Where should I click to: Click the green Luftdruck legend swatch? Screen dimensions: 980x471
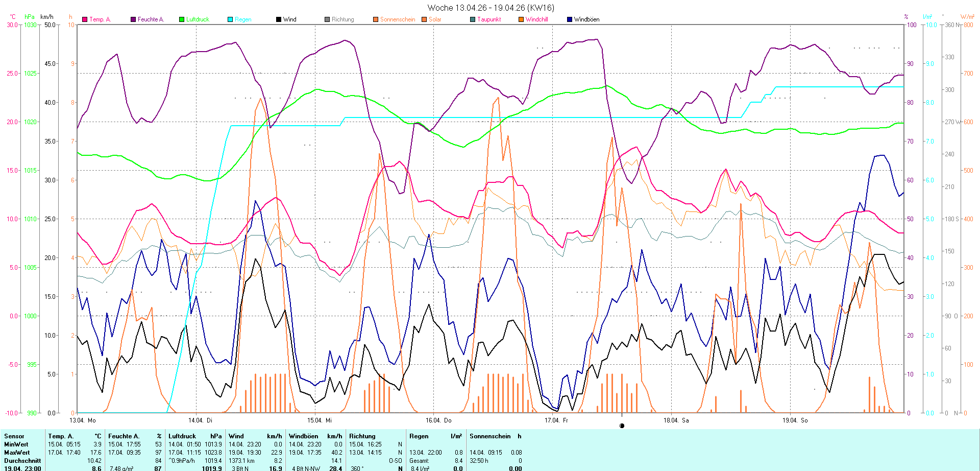(x=182, y=19)
